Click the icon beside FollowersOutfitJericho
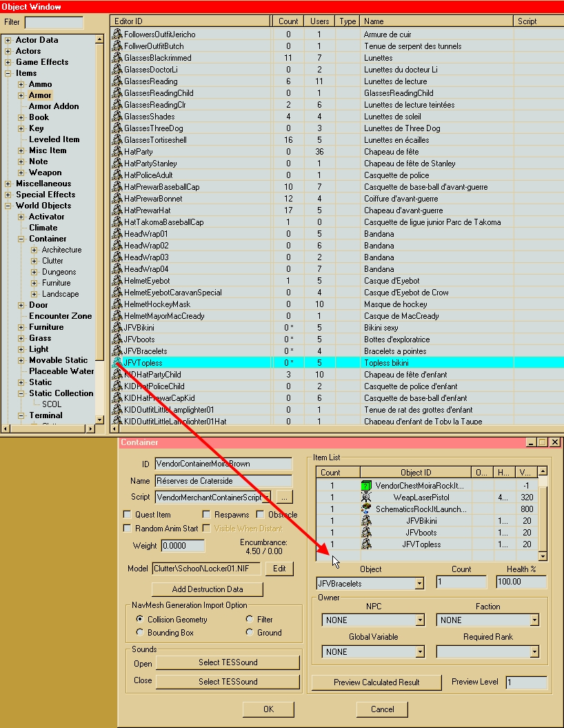The height and width of the screenshot is (728, 564). click(x=117, y=35)
